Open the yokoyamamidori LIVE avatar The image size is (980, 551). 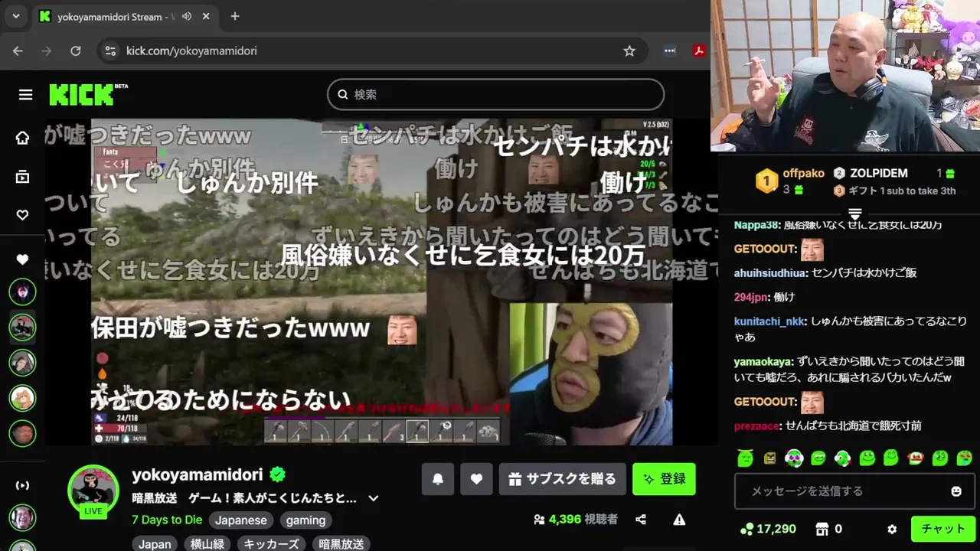tap(93, 491)
